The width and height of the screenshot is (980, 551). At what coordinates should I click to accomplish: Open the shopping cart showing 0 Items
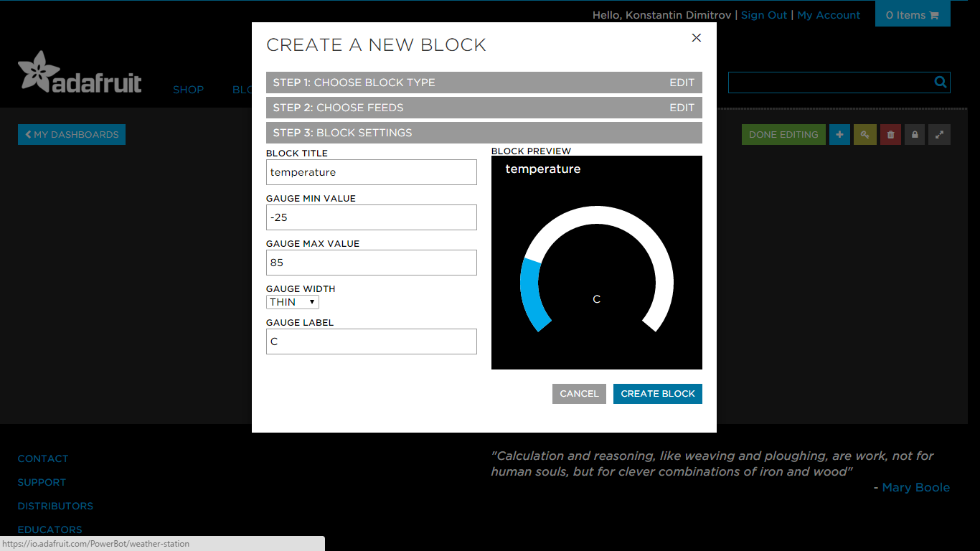pos(913,14)
